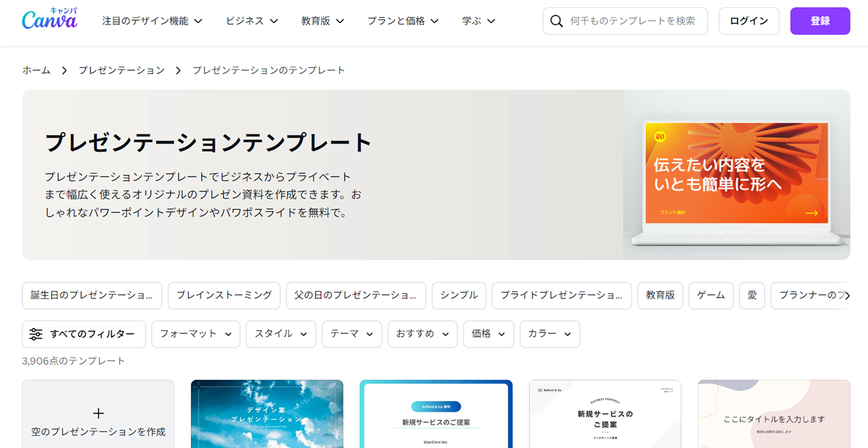Go to プレゼンテーション breadcrumb link
This screenshot has width=868, height=448.
pyautogui.click(x=122, y=70)
